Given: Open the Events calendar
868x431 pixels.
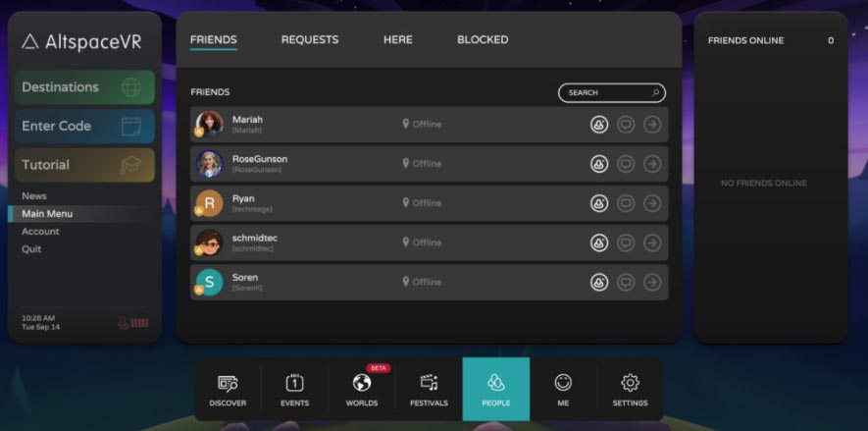Looking at the screenshot, I should (x=294, y=390).
